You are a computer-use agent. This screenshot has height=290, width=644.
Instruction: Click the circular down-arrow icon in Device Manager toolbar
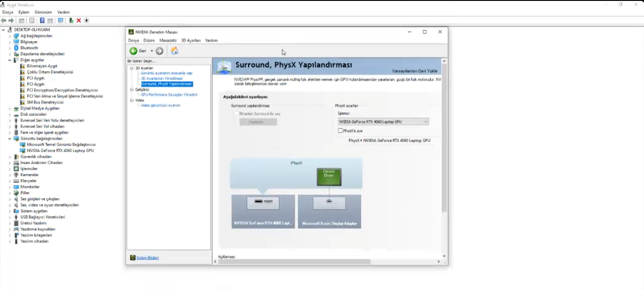(x=86, y=20)
